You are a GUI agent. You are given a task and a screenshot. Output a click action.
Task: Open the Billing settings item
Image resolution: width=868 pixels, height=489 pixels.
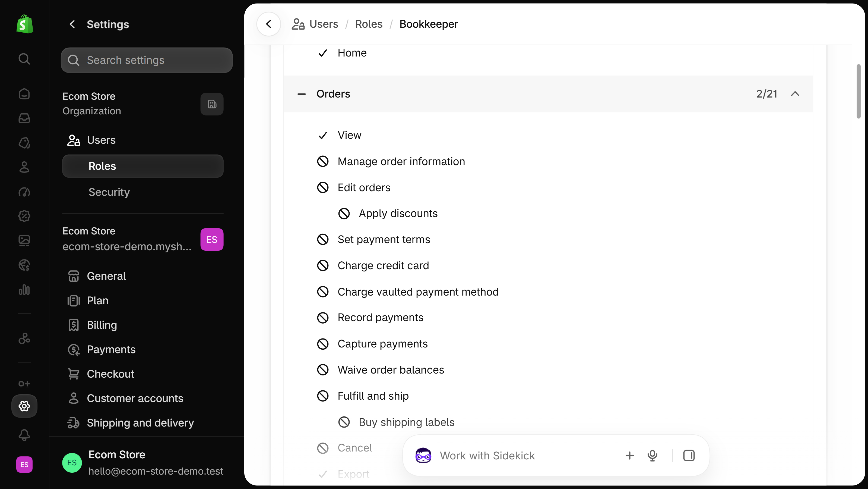tap(102, 325)
